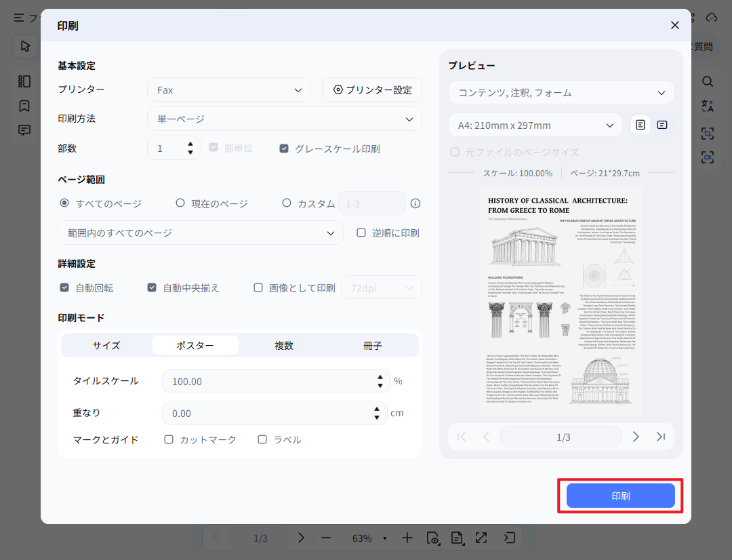Click the Print (印刷) button
Screen dimensions: 732x560
[620, 496]
